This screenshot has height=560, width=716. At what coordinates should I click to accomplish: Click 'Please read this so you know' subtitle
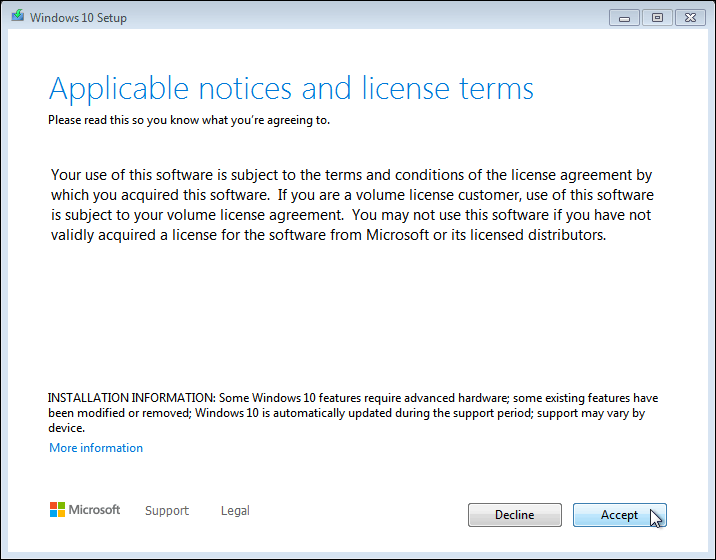click(189, 120)
